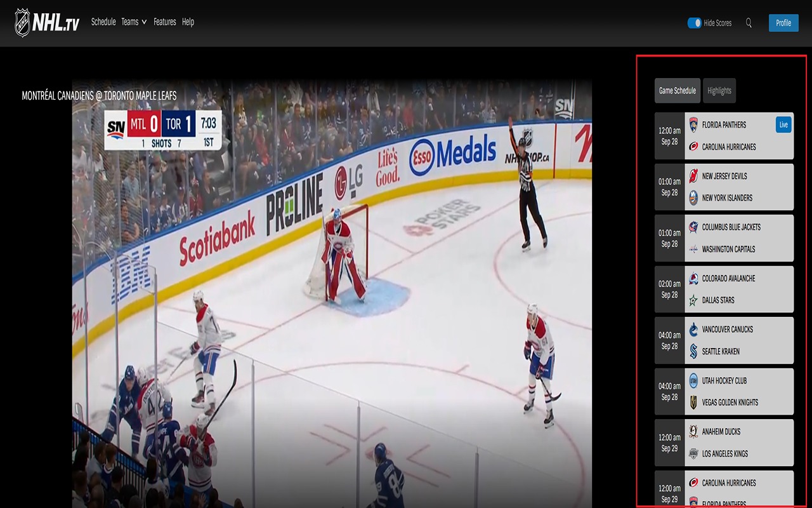The image size is (812, 508).
Task: Select the New York Islanders logo
Action: pyautogui.click(x=693, y=198)
